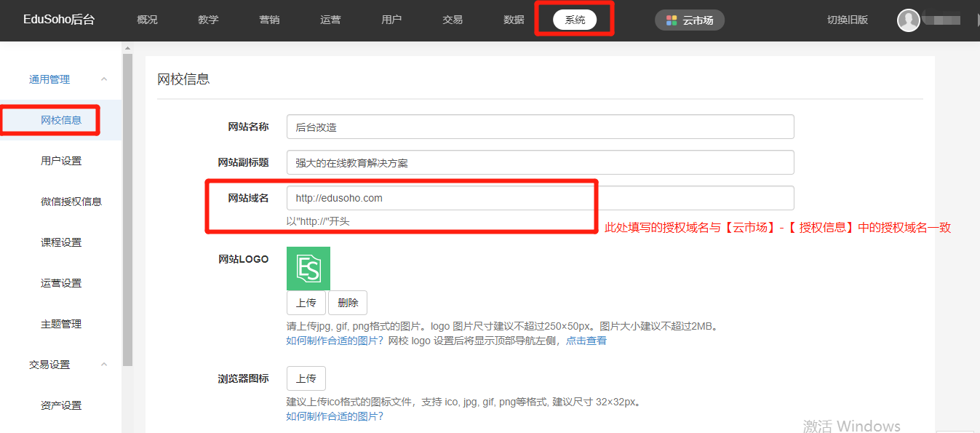This screenshot has width=980, height=433.
Task: Click 切换旧版 to switch old version
Action: pos(848,20)
